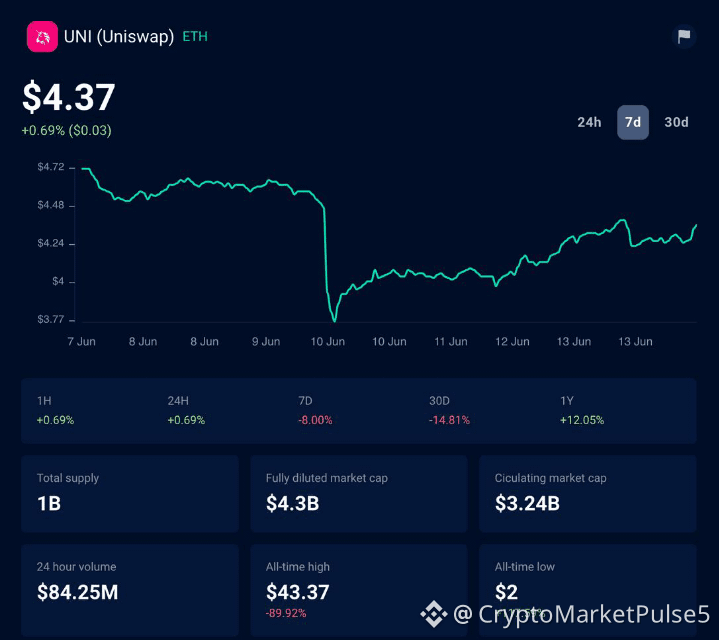The height and width of the screenshot is (640, 719).
Task: Click the Fully diluted market cap $4.3B card
Action: click(359, 494)
